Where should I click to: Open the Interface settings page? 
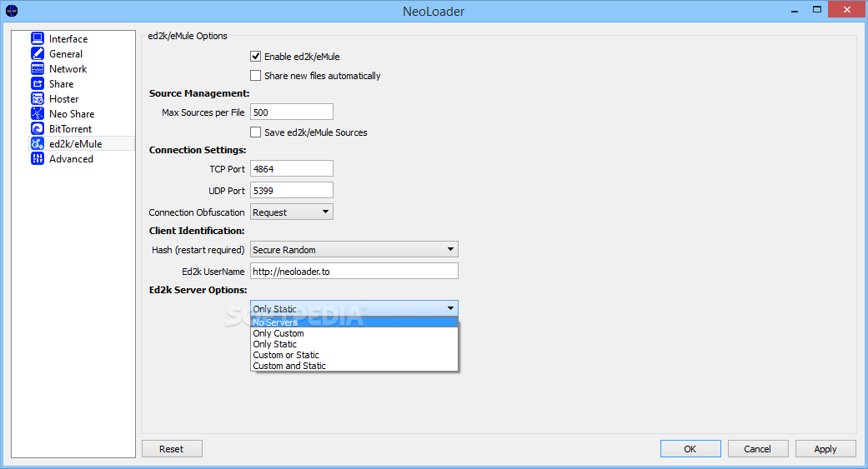point(68,38)
